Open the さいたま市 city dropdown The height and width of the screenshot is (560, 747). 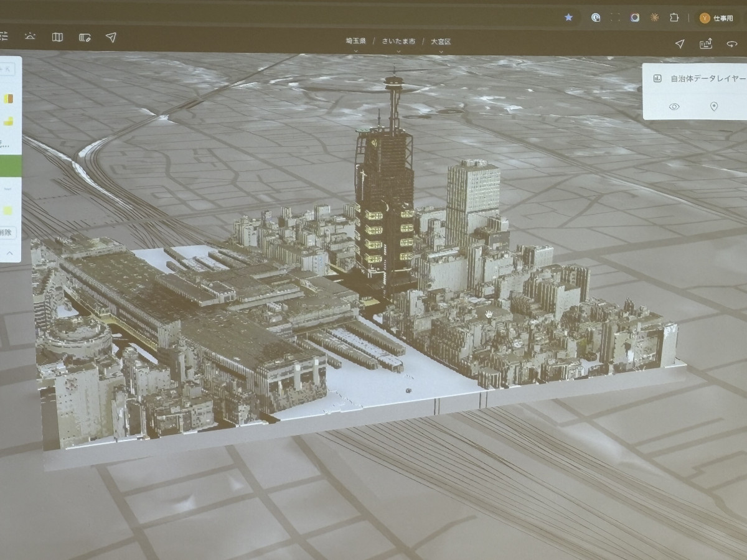[398, 42]
